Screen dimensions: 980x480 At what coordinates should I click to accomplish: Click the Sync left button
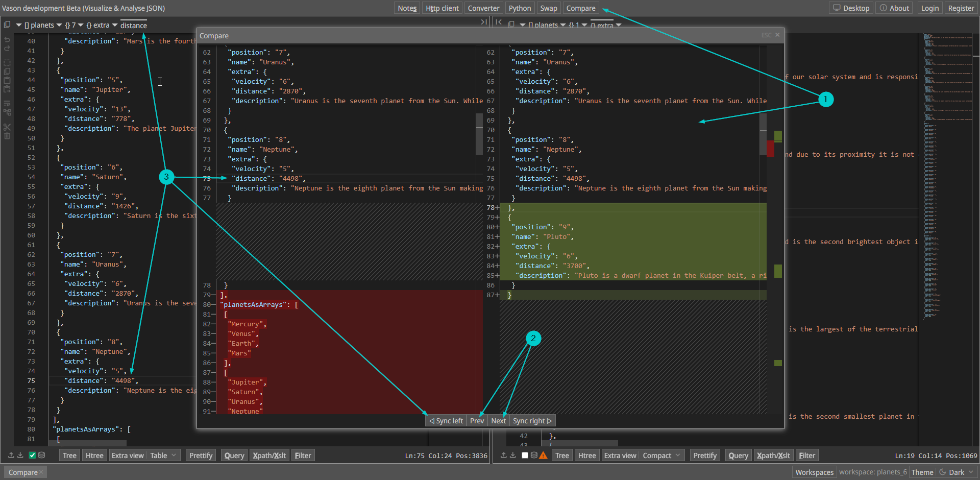446,421
